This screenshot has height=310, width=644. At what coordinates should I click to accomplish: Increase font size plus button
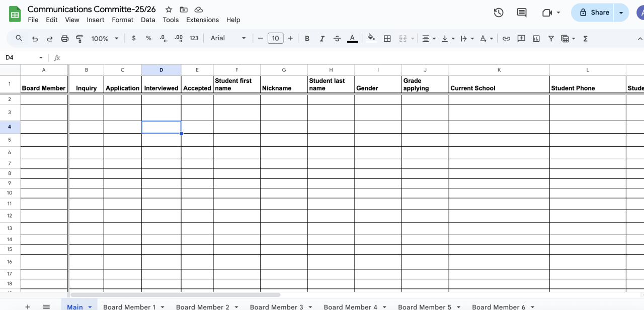[290, 38]
